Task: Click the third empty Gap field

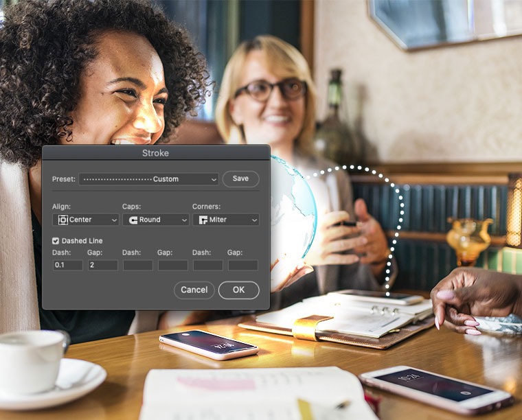Action: point(243,265)
